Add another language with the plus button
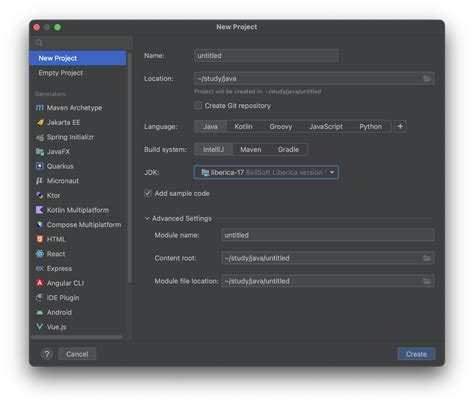This screenshot has height=405, width=474. tap(400, 127)
